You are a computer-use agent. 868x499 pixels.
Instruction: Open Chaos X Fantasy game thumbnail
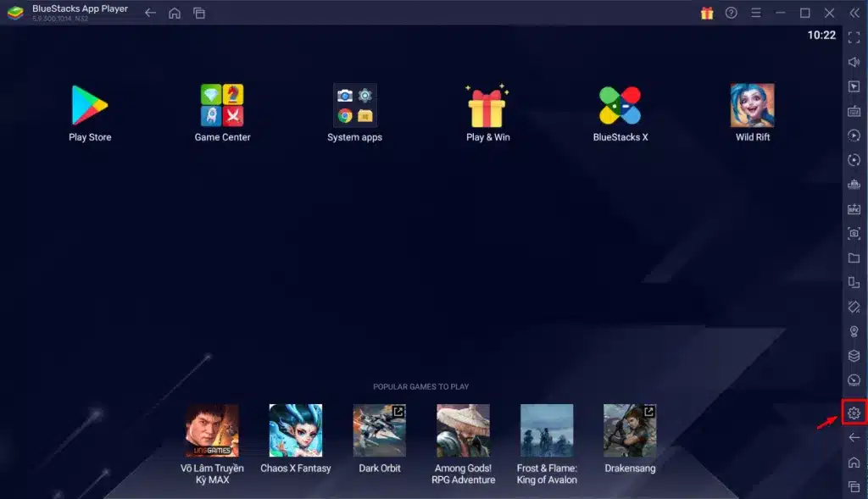click(296, 430)
